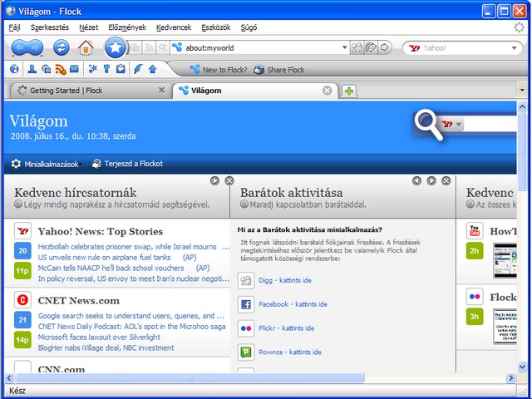Click the New to Flock? bookmark
532x399 pixels.
(219, 70)
